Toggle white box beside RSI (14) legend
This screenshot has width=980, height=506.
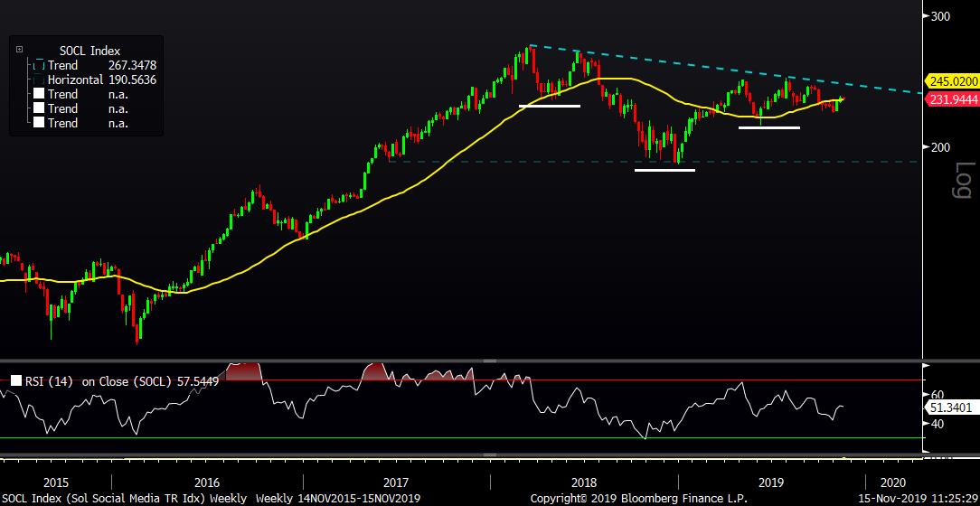[x=16, y=380]
